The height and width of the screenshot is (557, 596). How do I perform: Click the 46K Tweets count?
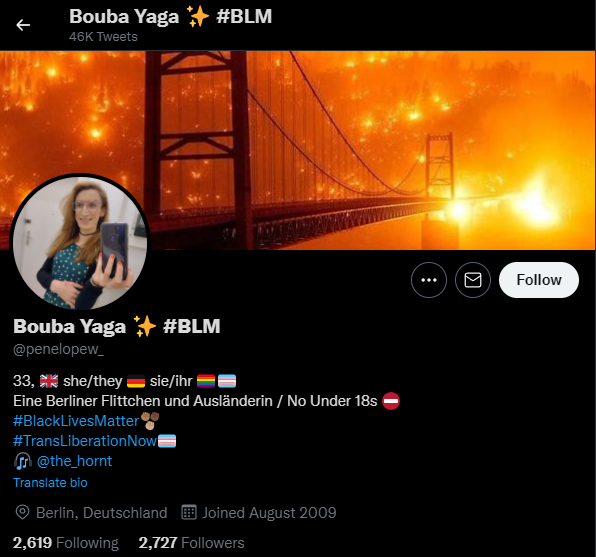point(103,37)
